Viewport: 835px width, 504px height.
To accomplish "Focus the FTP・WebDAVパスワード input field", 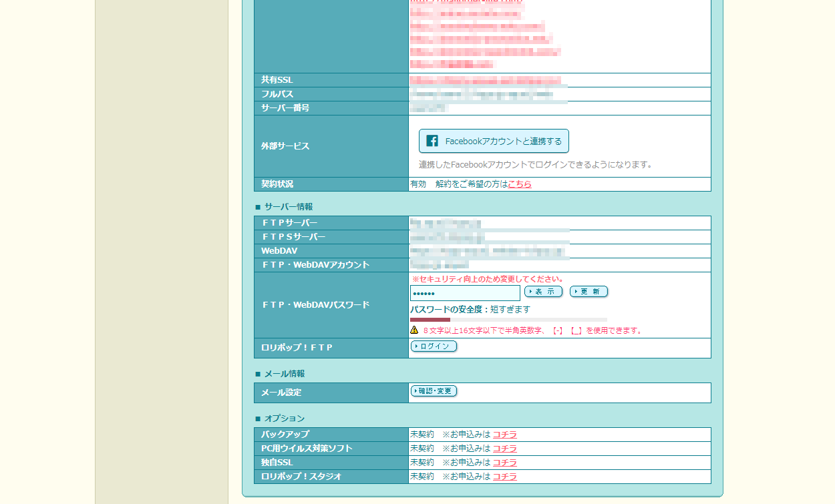I will [x=465, y=293].
